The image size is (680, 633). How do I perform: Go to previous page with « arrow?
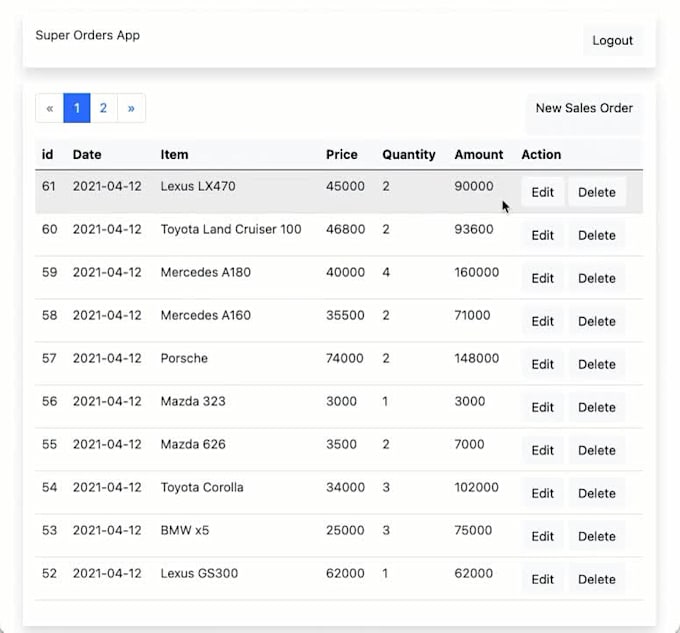[49, 108]
